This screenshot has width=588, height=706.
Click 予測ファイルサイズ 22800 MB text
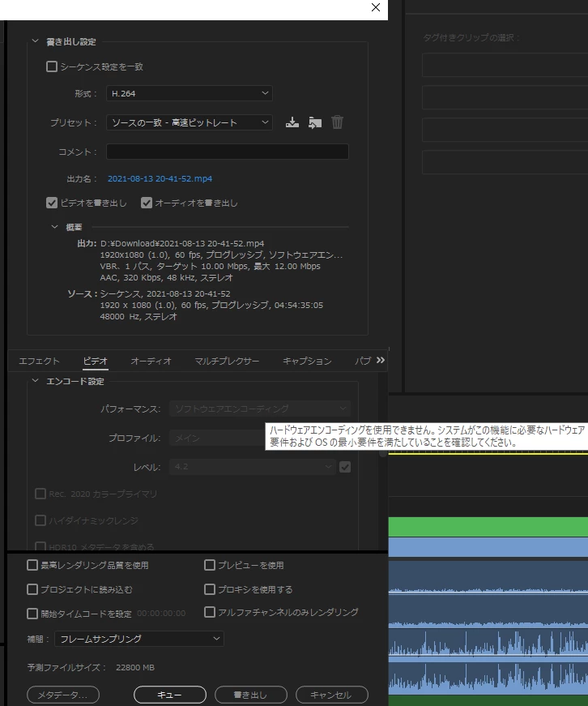[x=91, y=667]
